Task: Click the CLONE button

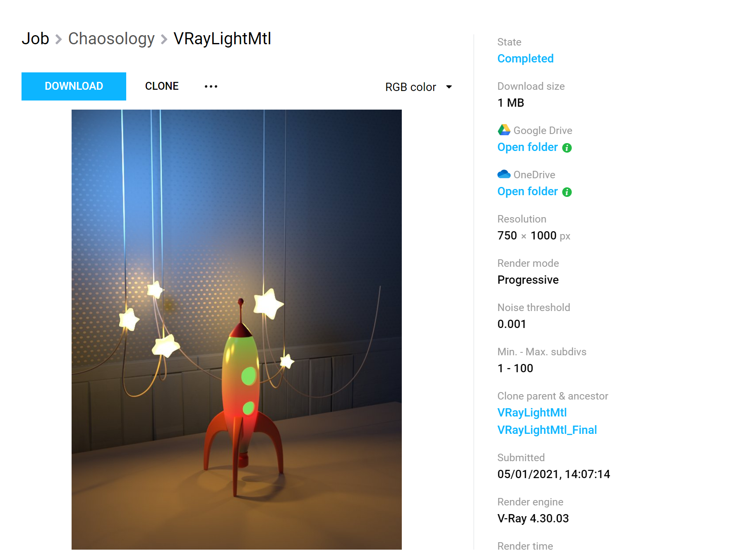Action: click(162, 86)
